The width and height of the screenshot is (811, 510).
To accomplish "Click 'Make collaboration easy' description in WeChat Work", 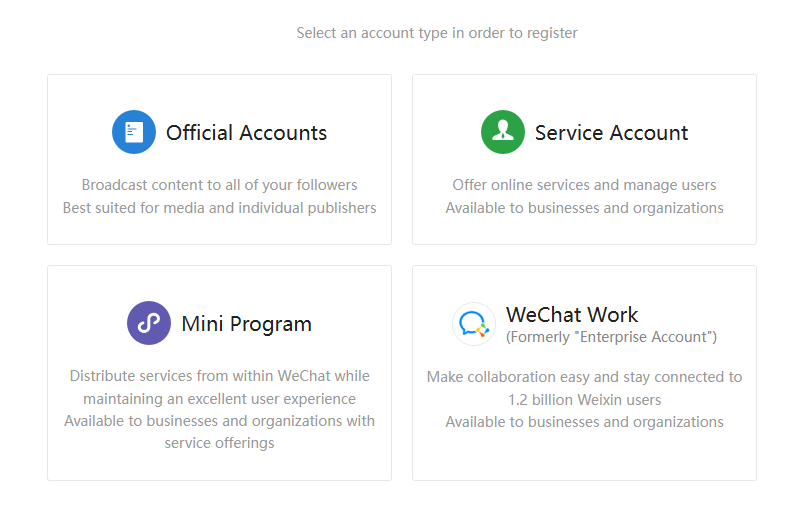I will tap(584, 377).
